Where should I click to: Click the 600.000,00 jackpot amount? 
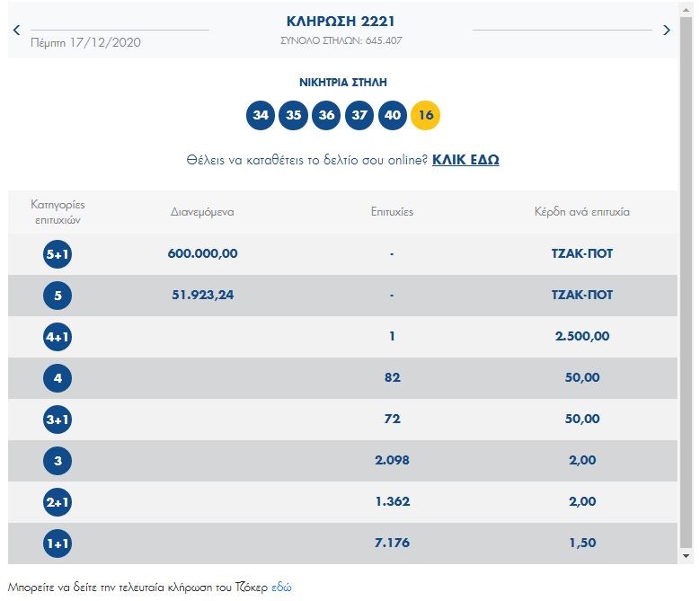pos(202,253)
